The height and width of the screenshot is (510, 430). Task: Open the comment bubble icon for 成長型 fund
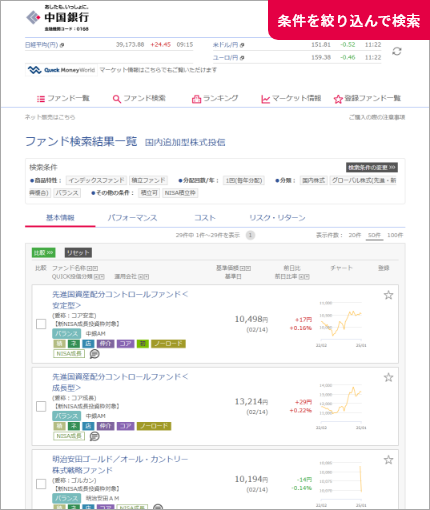[95, 436]
